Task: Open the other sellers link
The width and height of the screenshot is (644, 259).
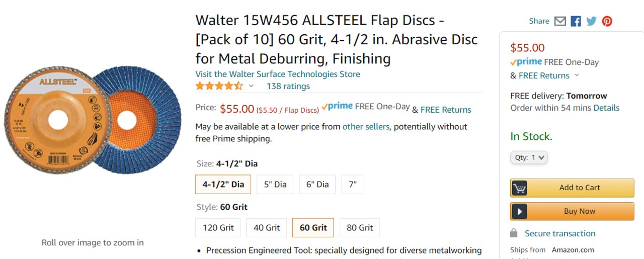Action: [x=366, y=127]
